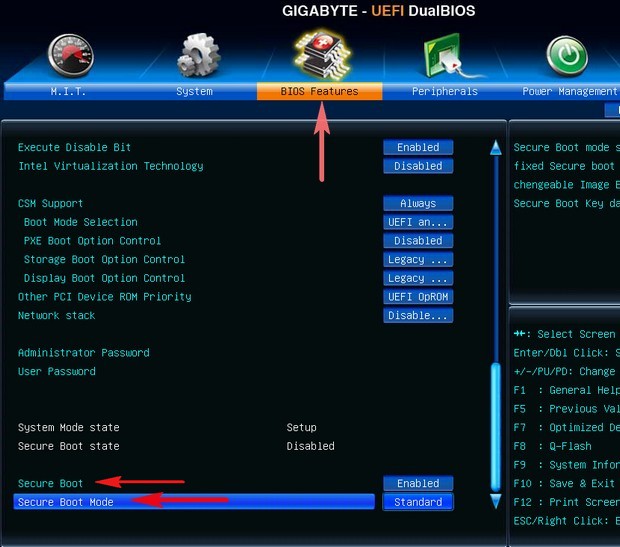This screenshot has height=547, width=620.
Task: Change Intel Virtualization Technology Disabled value
Action: pos(418,166)
